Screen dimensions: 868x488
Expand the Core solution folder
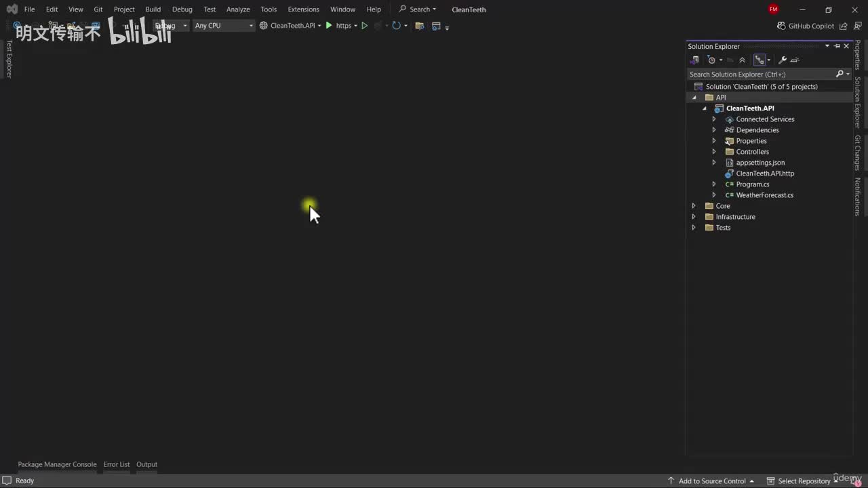(x=693, y=206)
